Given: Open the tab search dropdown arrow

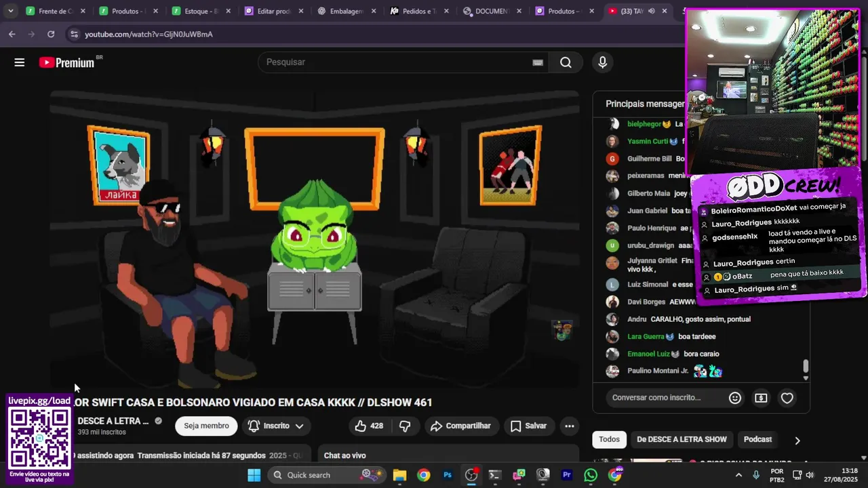Looking at the screenshot, I should 11,12.
